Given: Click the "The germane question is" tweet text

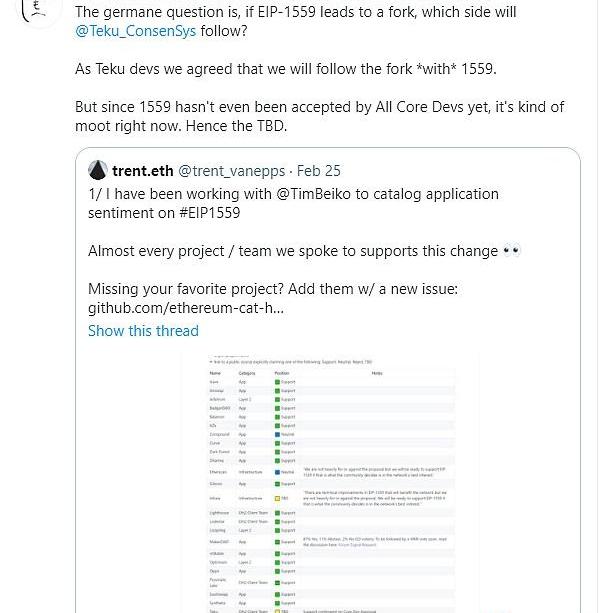Looking at the screenshot, I should click(x=300, y=12).
